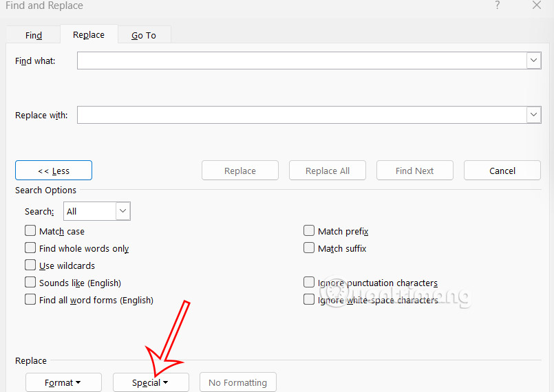554x392 pixels.
Task: Close the Find and Replace dialog
Action: click(537, 6)
